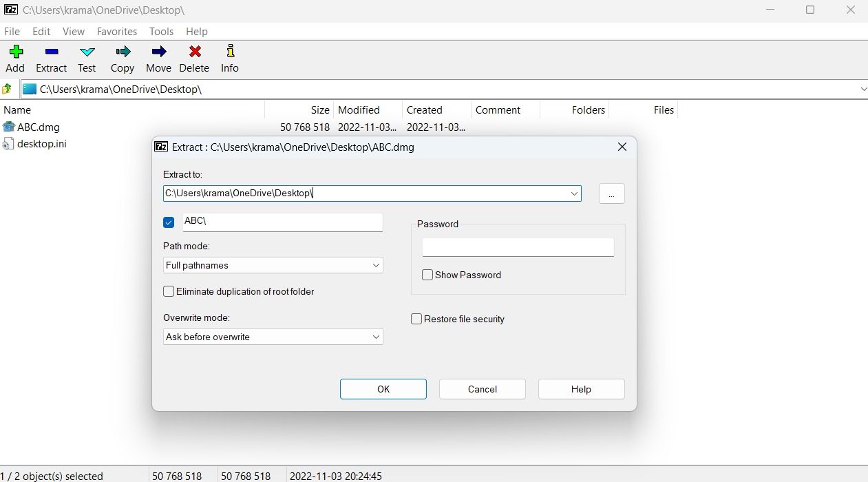This screenshot has width=868, height=482.
Task: Enable Eliminate duplication of root folder
Action: tap(169, 291)
